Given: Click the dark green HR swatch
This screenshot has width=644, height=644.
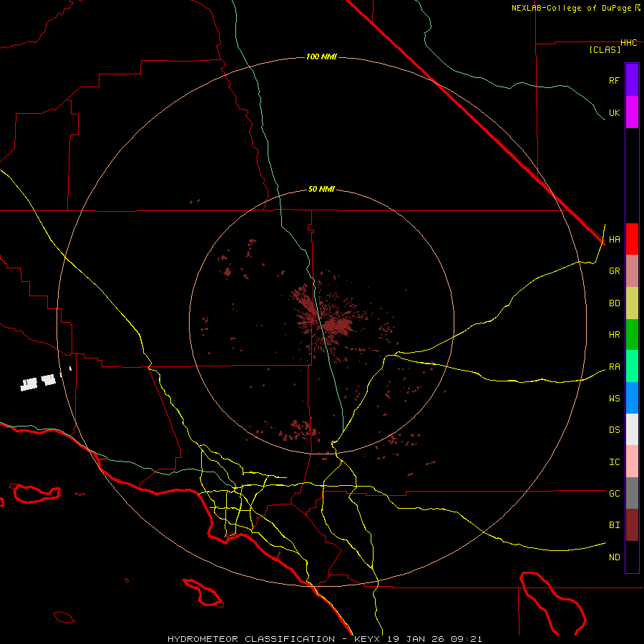Looking at the screenshot, I should 632,334.
